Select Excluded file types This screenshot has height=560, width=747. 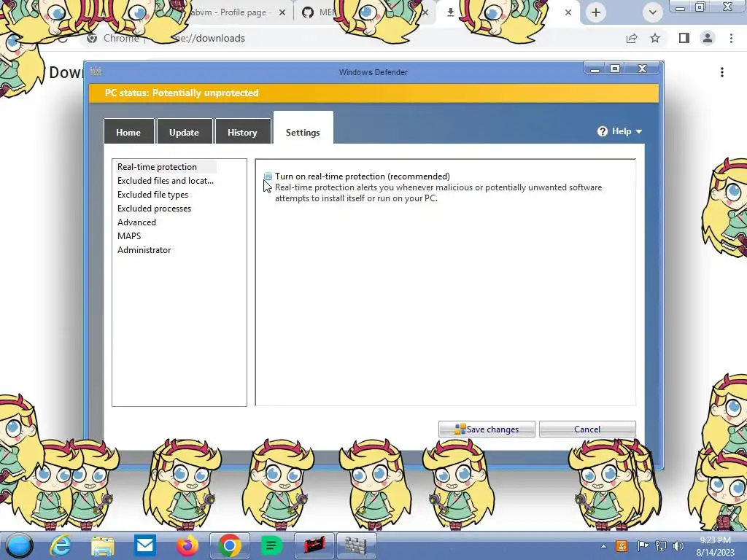[152, 194]
